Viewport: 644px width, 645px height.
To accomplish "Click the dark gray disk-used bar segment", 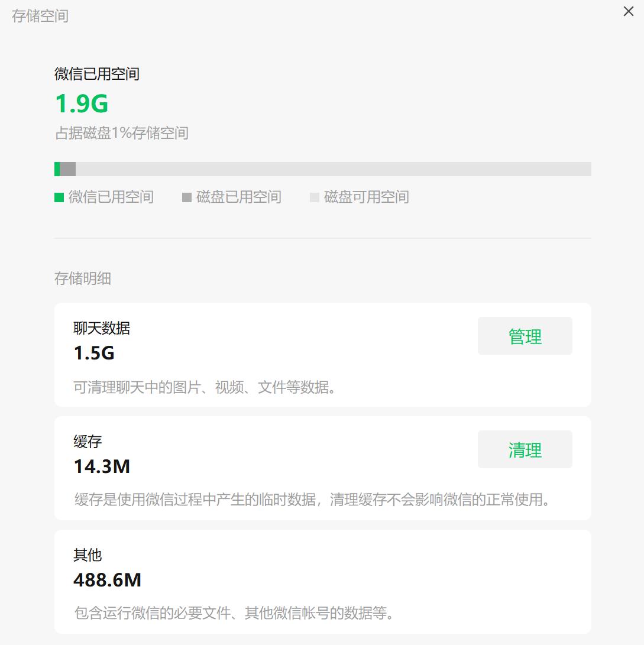I will coord(68,169).
